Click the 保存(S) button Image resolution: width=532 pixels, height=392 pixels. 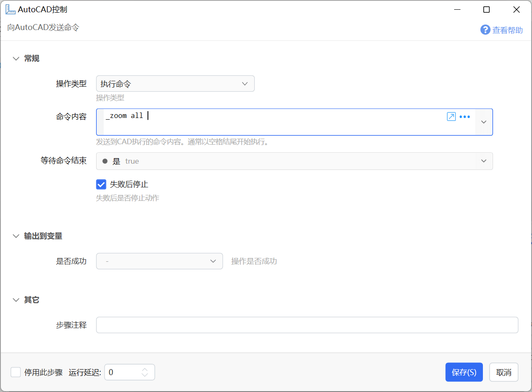click(464, 372)
